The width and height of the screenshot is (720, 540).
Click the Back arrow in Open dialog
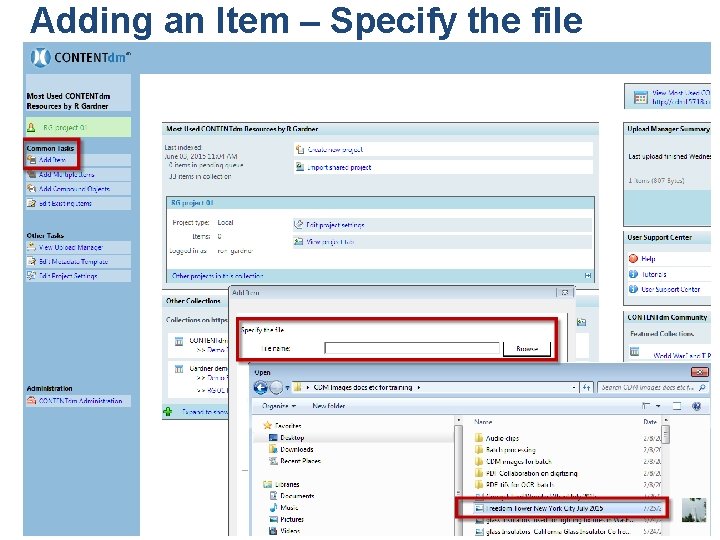tap(261, 388)
